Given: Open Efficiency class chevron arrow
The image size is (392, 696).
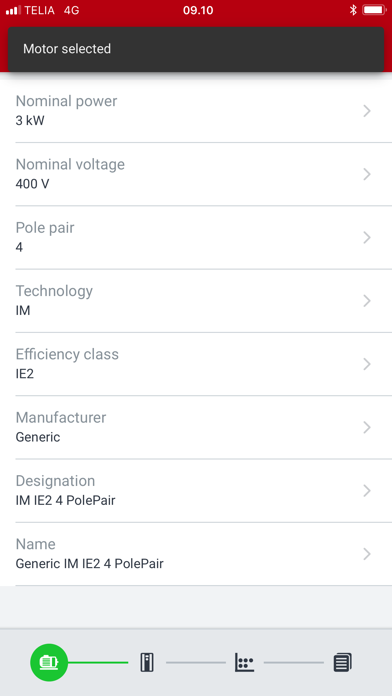Looking at the screenshot, I should [x=367, y=364].
